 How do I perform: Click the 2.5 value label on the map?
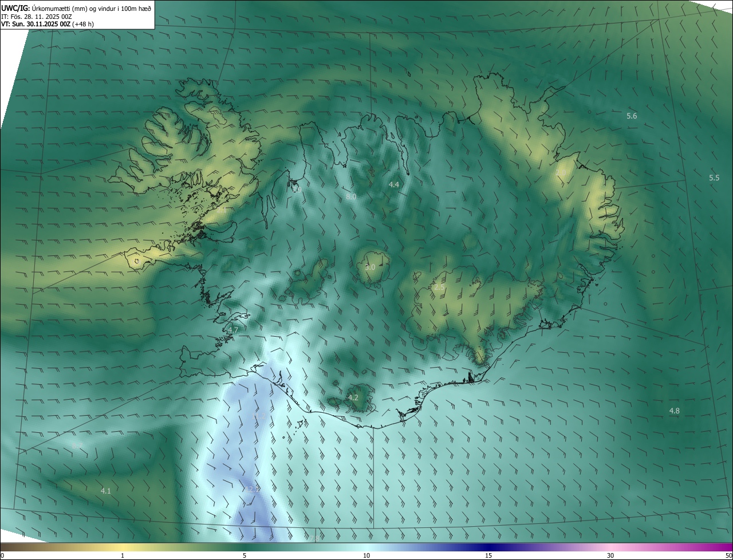click(x=439, y=287)
